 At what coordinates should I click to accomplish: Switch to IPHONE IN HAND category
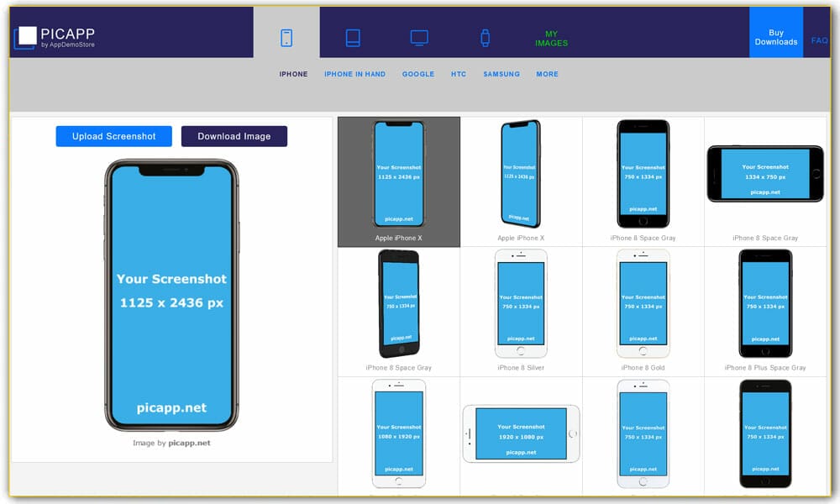[x=354, y=74]
